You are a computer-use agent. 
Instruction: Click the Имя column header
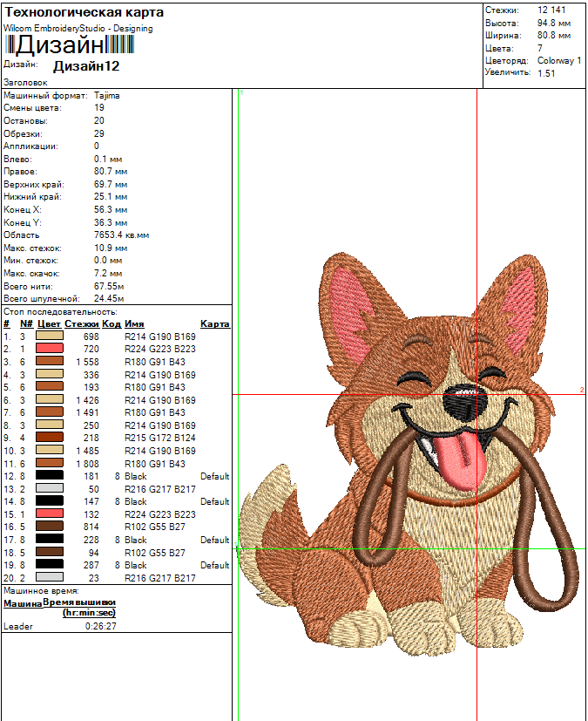point(134,324)
